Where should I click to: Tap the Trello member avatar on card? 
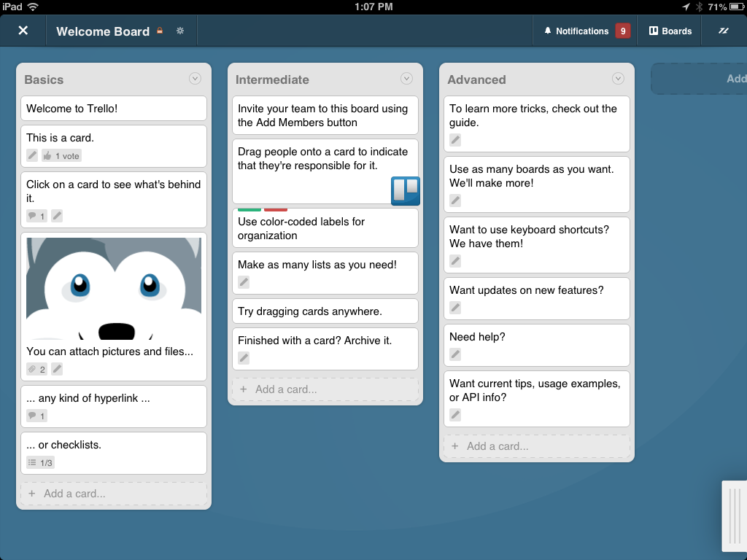(406, 191)
